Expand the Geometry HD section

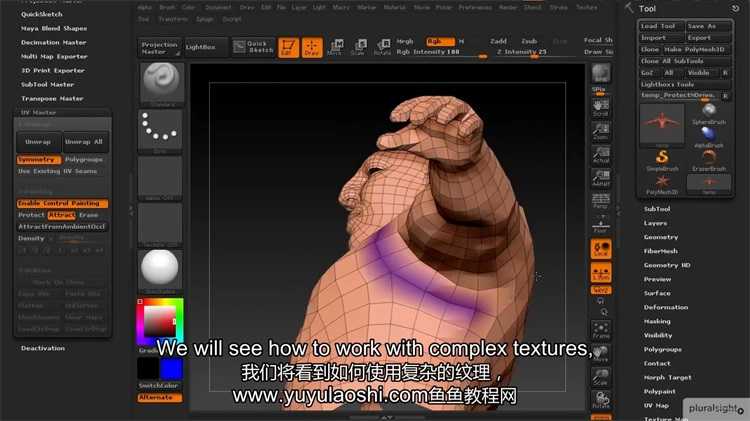(x=667, y=265)
